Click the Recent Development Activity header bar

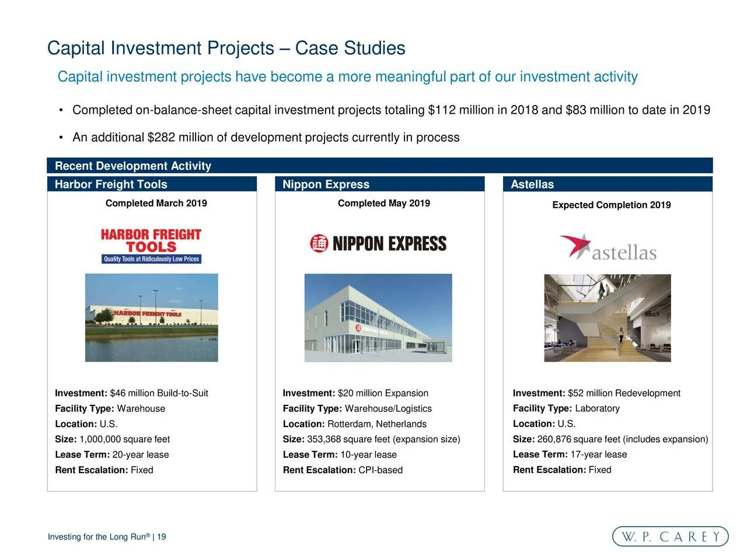coord(380,166)
